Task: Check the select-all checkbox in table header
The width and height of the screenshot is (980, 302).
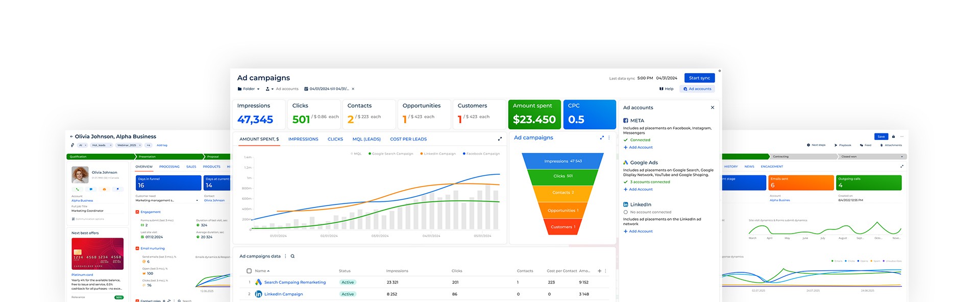Action: pos(249,271)
